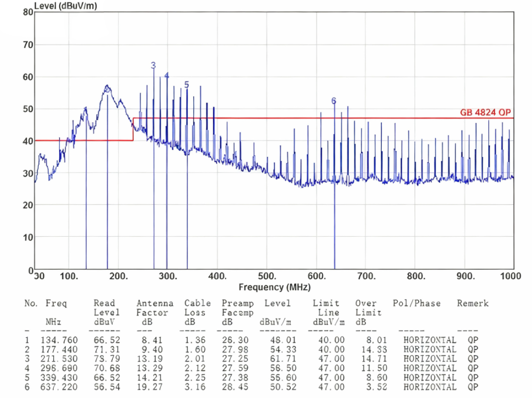Viewport: 532px width, 398px height.
Task: Select level value 50.52
Action: [283, 387]
